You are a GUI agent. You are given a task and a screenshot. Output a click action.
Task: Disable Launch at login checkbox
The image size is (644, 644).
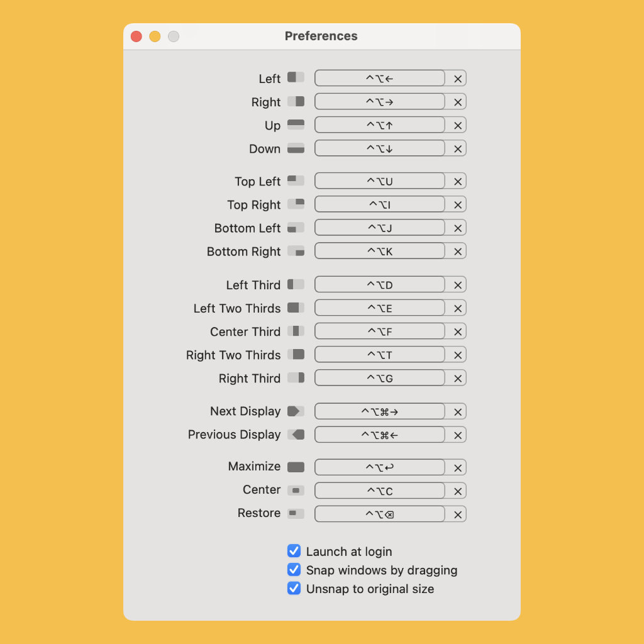(294, 551)
